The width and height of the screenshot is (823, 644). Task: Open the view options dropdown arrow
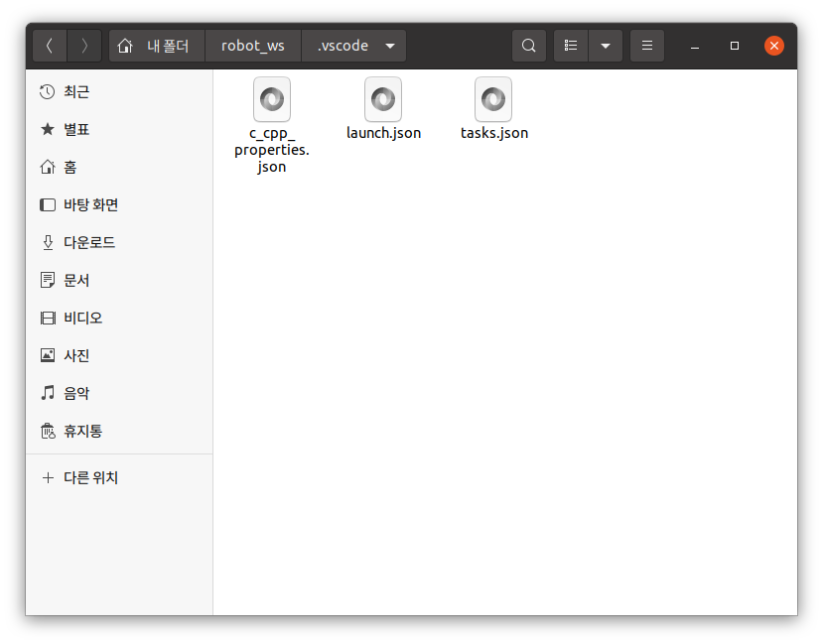pos(606,47)
